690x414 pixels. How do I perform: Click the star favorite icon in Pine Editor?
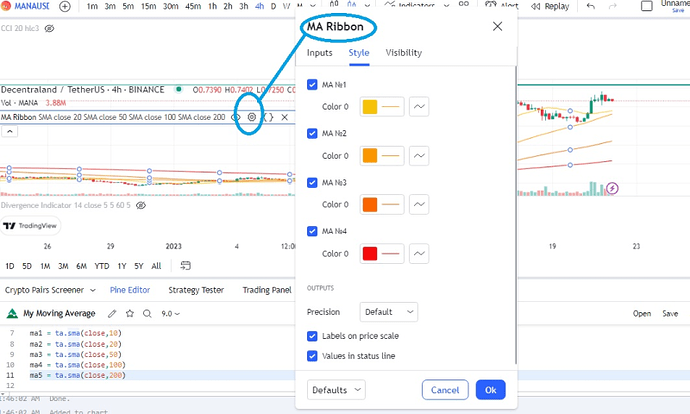129,313
